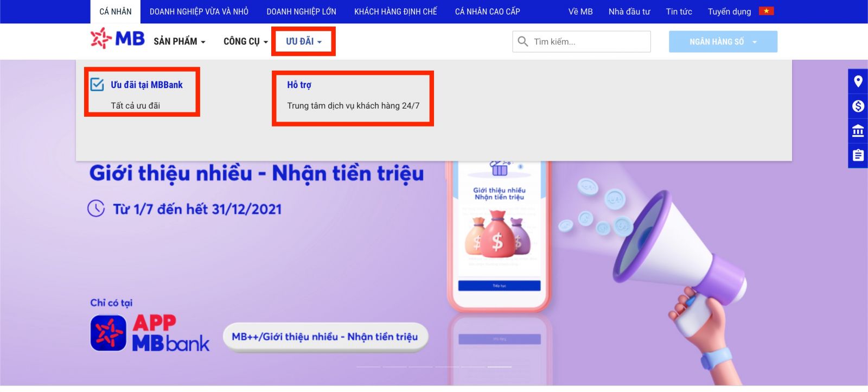868x392 pixels.
Task: Click the phone mockup in the banner
Action: coord(499,236)
